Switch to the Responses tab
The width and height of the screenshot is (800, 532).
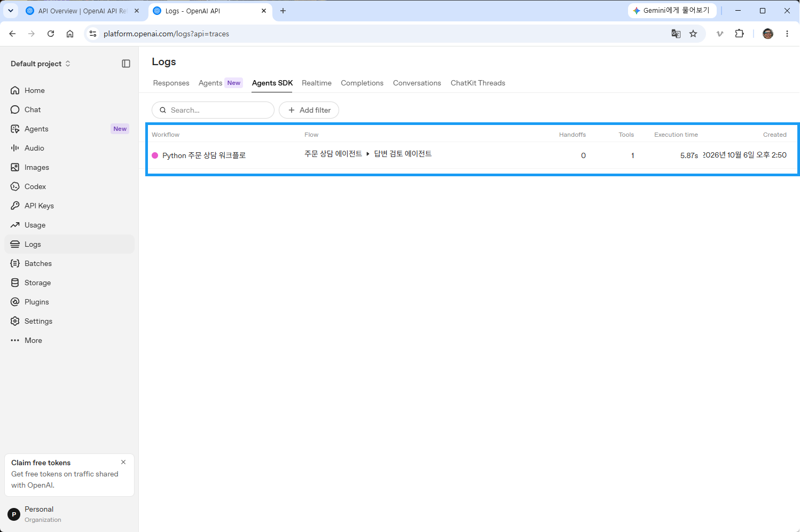(x=171, y=83)
